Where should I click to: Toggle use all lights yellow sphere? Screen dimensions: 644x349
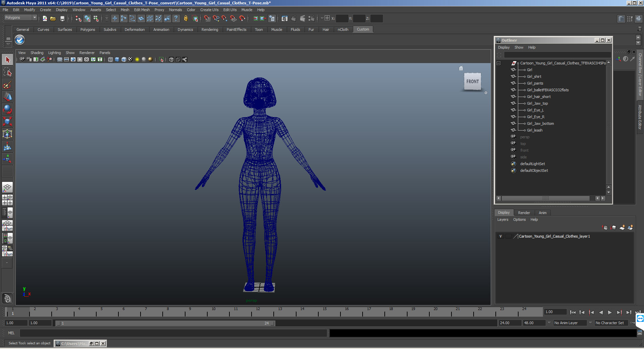(x=137, y=59)
